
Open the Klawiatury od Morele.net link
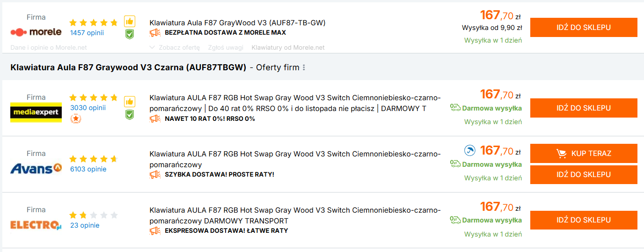click(288, 47)
